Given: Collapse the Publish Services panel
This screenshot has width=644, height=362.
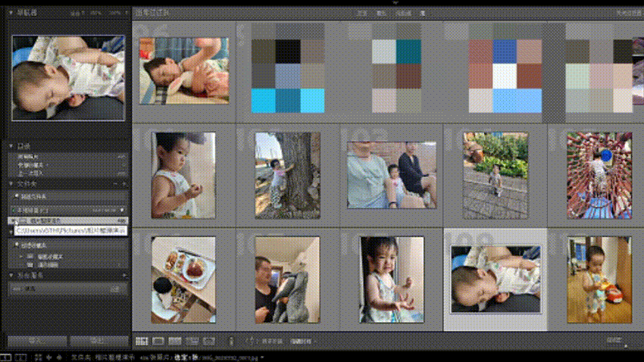Looking at the screenshot, I should point(11,276).
